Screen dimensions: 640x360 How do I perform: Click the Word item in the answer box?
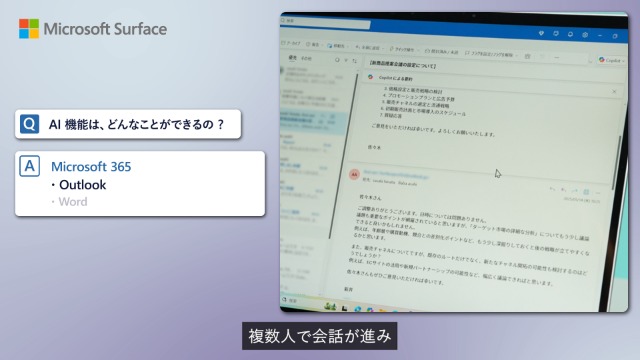pos(73,202)
